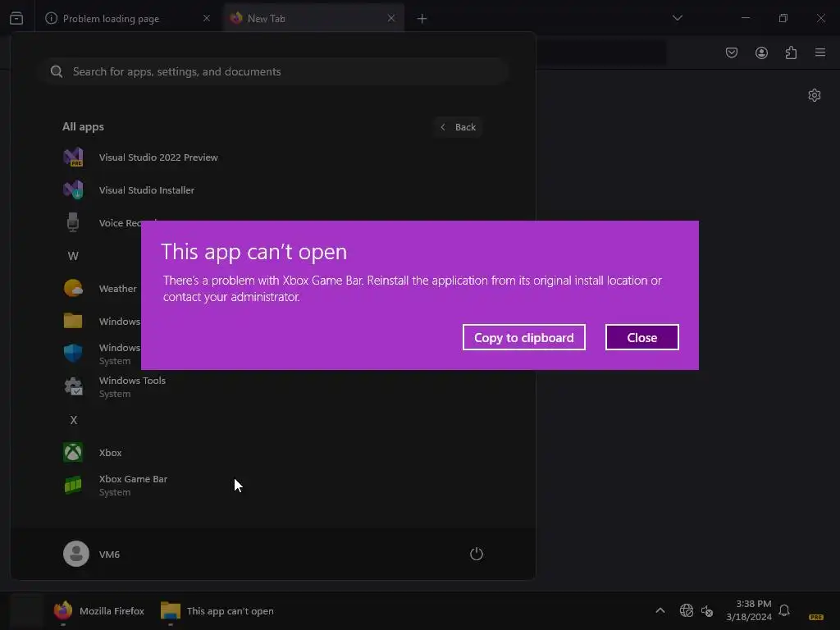Click the PRE badge tray icon
Viewport: 840px width, 630px height.
[816, 617]
